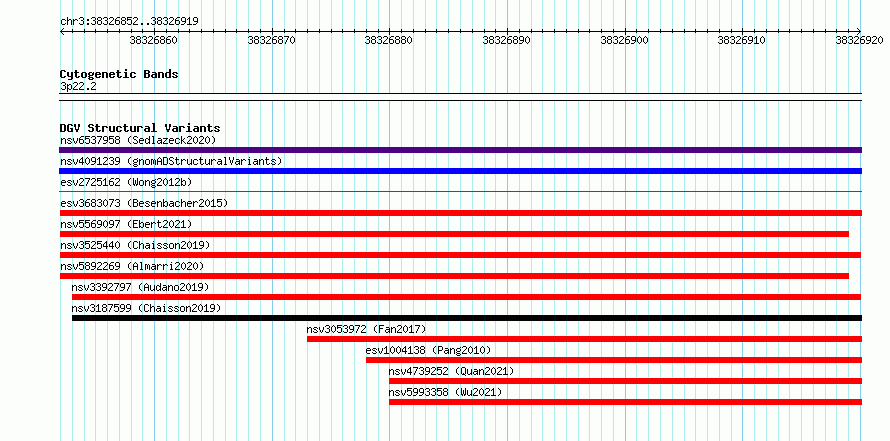The width and height of the screenshot is (890, 441).
Task: Click the left arrowhead of the ruler
Action: click(62, 32)
